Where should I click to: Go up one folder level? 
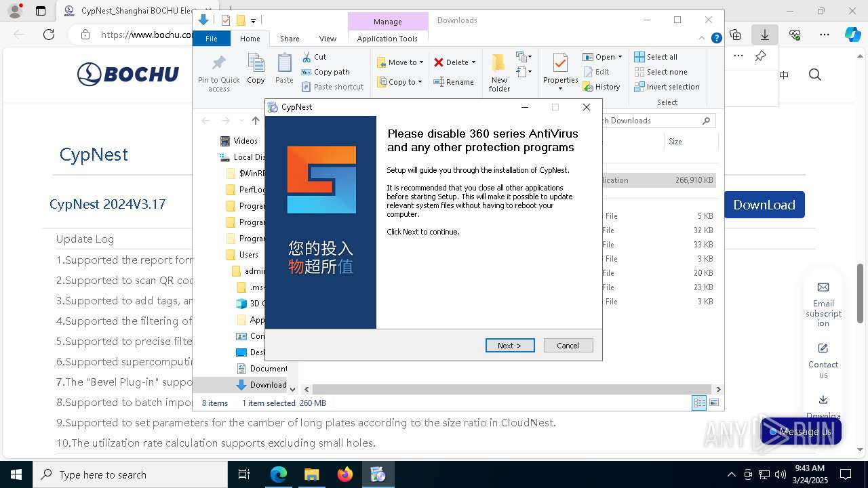coord(256,121)
